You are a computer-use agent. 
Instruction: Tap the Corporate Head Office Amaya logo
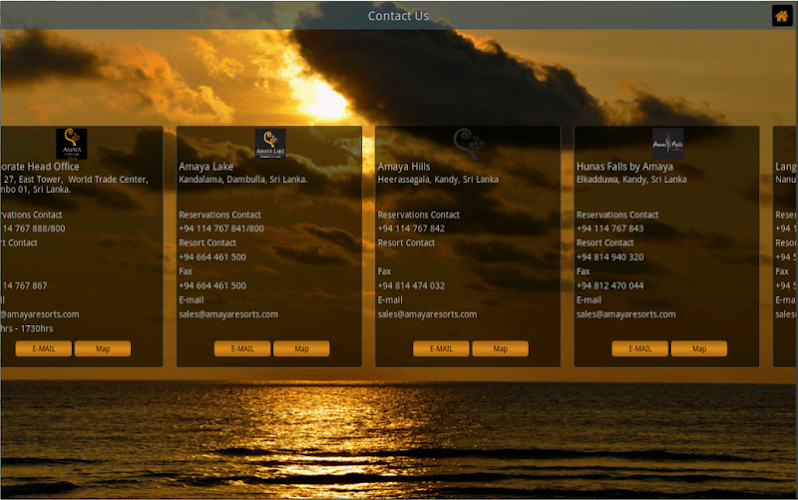pyautogui.click(x=71, y=144)
